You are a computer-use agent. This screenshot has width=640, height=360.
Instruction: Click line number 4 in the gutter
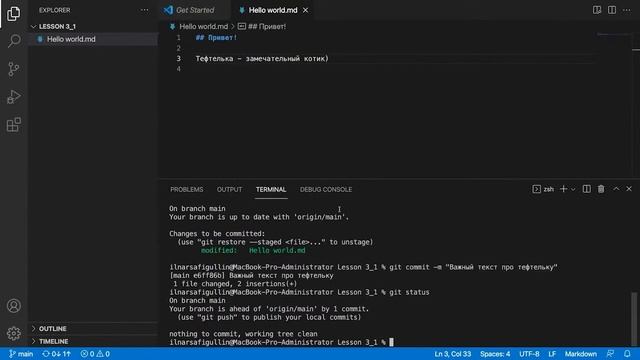coord(178,69)
